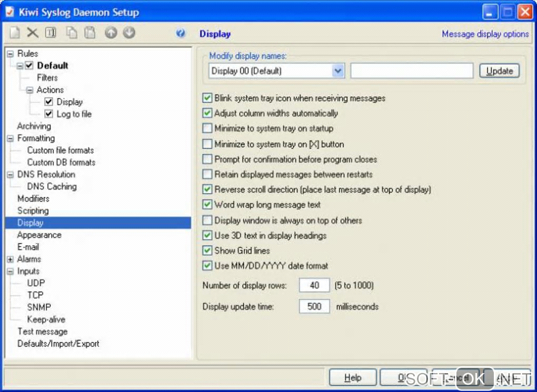Image resolution: width=537 pixels, height=392 pixels.
Task: Enable Display window always on top
Action: tap(207, 220)
